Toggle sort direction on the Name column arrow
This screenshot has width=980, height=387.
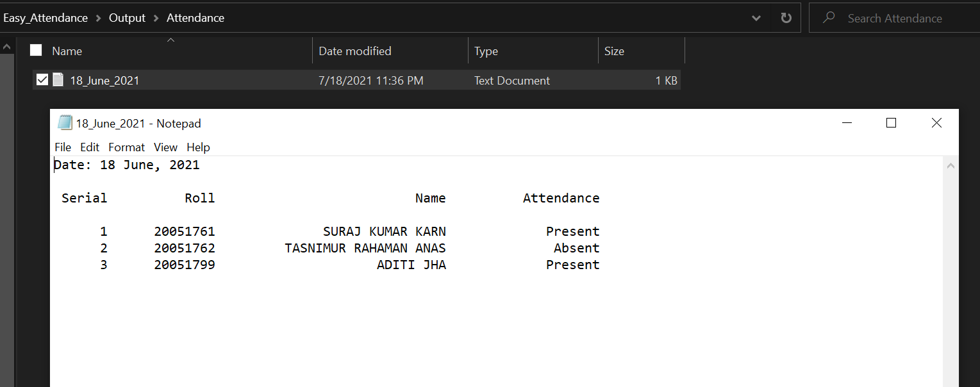point(170,39)
